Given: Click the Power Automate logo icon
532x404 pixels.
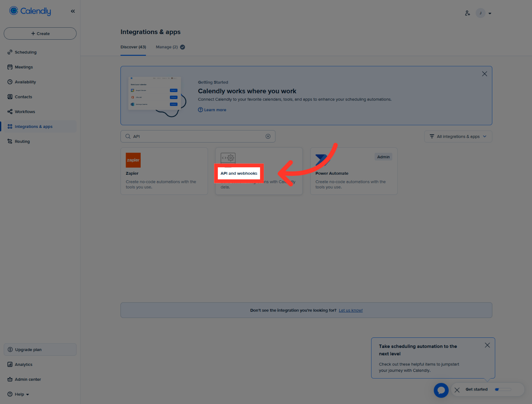Looking at the screenshot, I should [322, 160].
